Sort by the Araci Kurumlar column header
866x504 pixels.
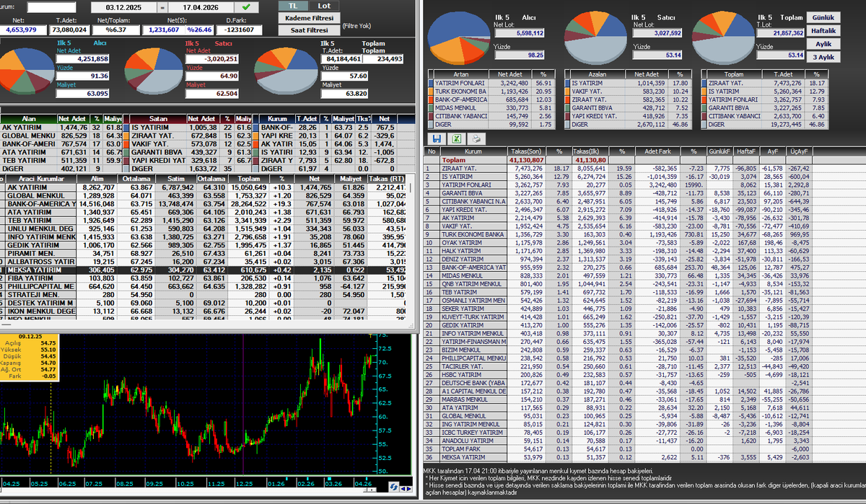[40, 177]
